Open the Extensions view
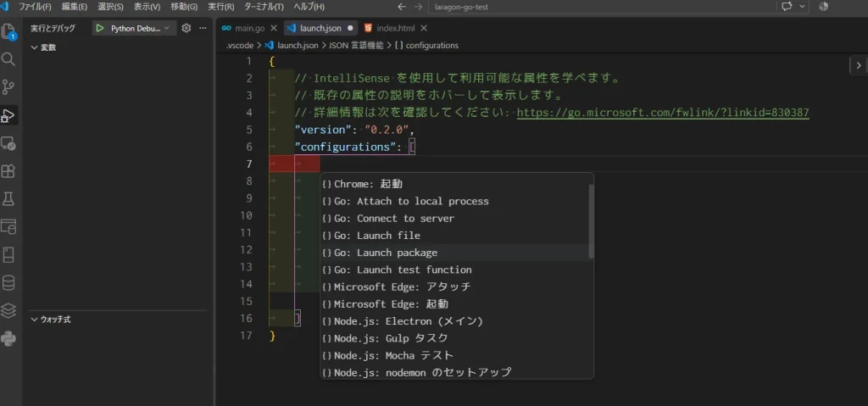Image resolution: width=868 pixels, height=406 pixels. (x=8, y=171)
